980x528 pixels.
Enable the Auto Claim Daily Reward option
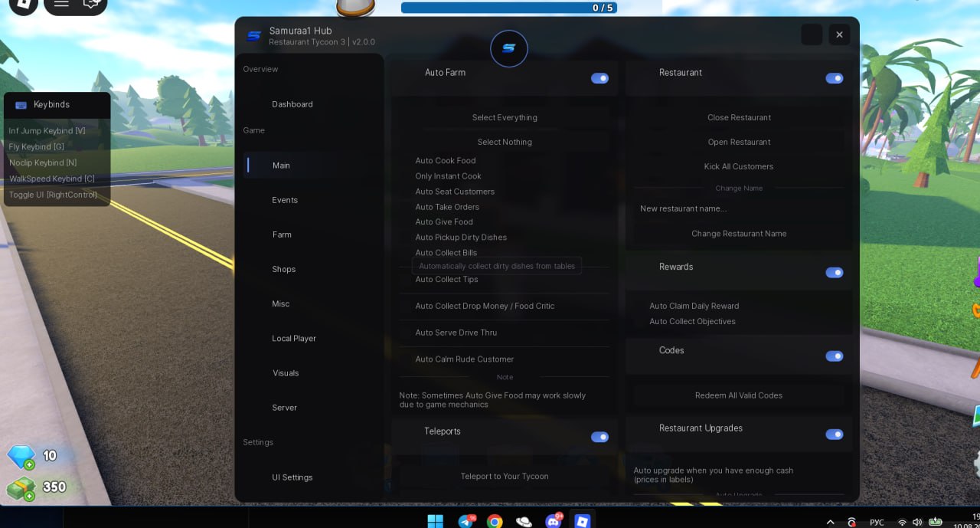tap(694, 306)
